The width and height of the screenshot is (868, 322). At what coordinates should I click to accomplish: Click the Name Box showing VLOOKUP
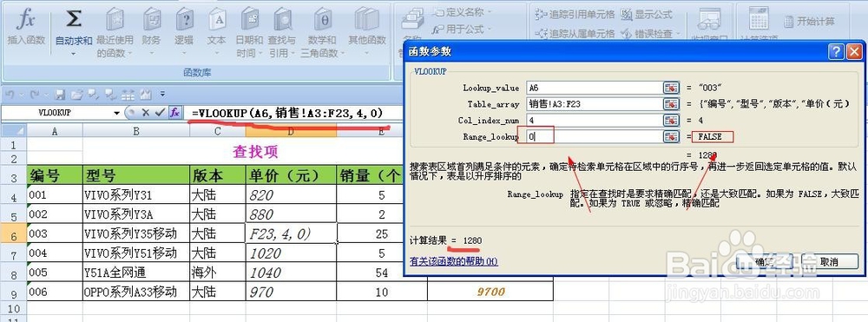pyautogui.click(x=56, y=113)
